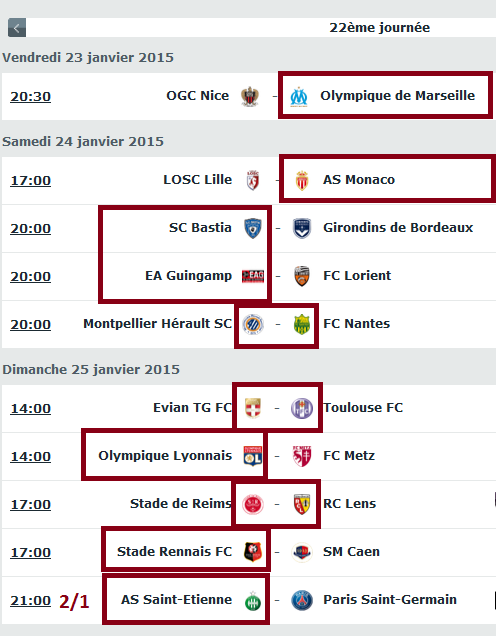Click the OGC Nice club crest

coord(249,97)
